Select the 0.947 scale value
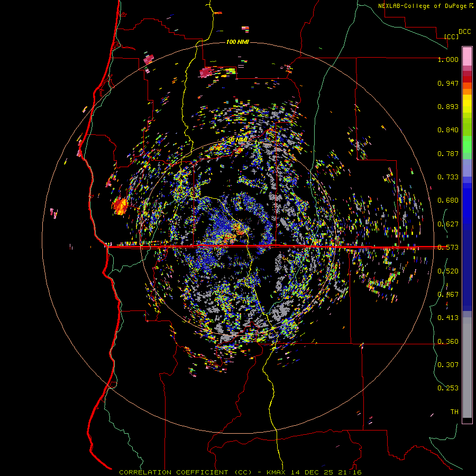The width and height of the screenshot is (476, 476). (x=448, y=83)
